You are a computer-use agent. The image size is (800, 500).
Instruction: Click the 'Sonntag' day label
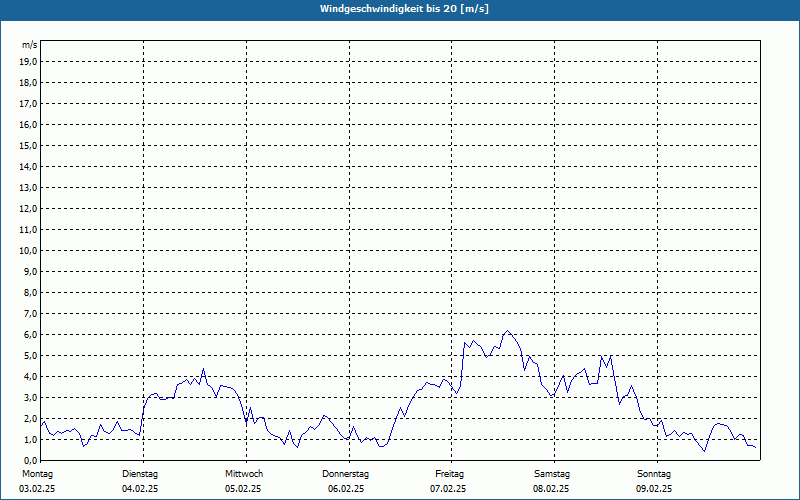click(654, 474)
